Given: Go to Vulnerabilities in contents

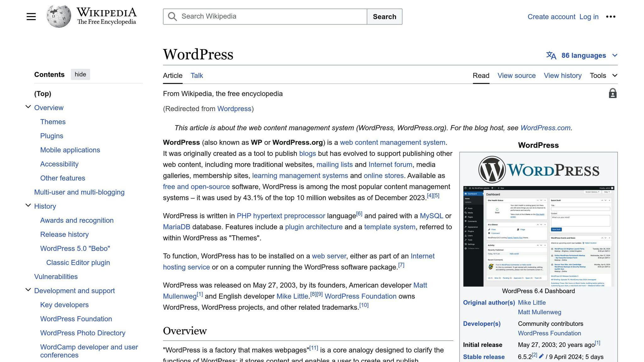Looking at the screenshot, I should [56, 277].
